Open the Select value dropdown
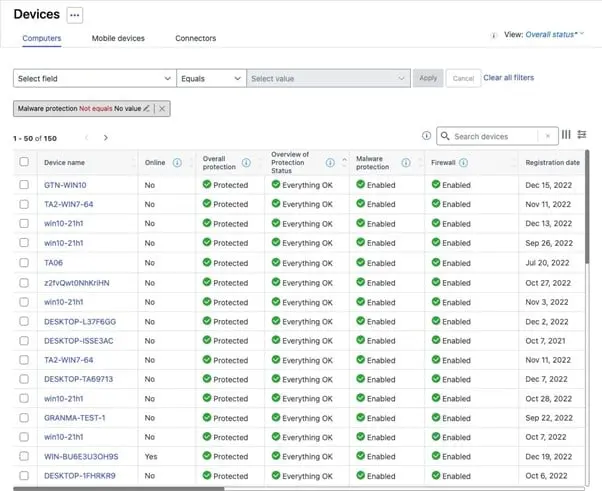 point(328,78)
